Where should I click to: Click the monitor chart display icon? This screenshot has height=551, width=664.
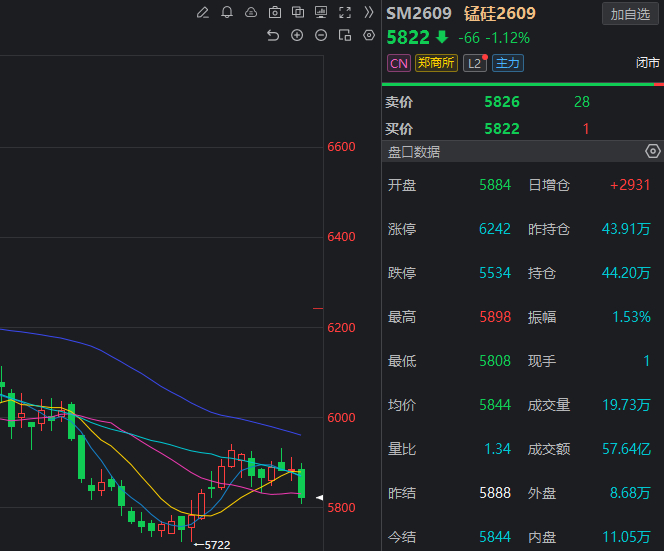click(x=321, y=12)
